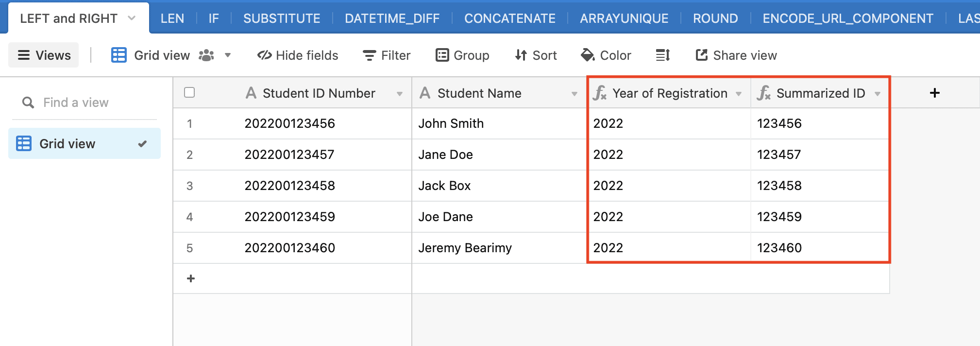Add a new field with plus icon
This screenshot has width=980, height=346.
[x=935, y=93]
